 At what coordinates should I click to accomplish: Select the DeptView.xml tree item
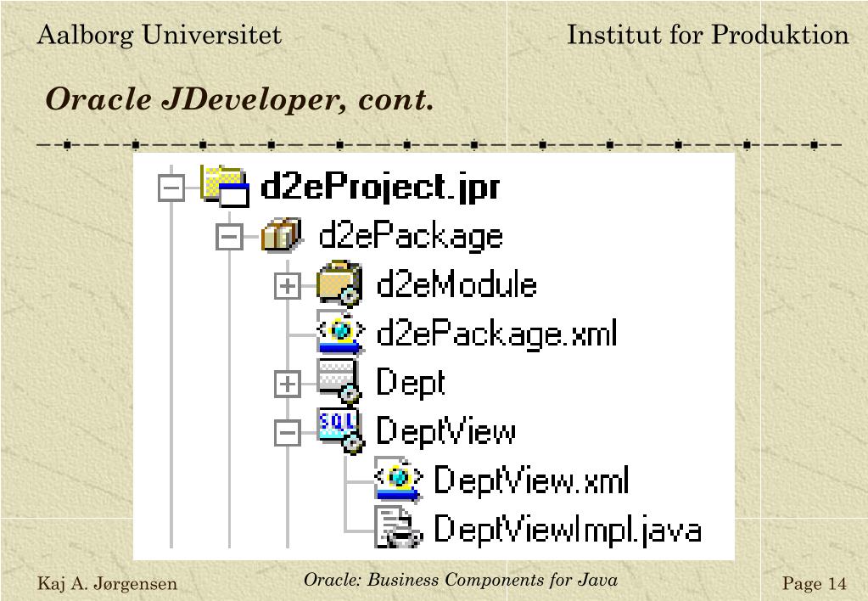531,480
